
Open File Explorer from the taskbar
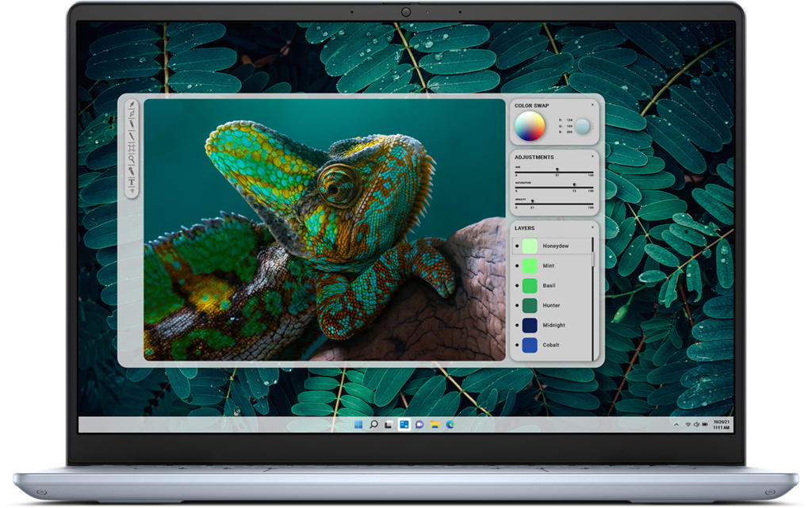(435, 425)
